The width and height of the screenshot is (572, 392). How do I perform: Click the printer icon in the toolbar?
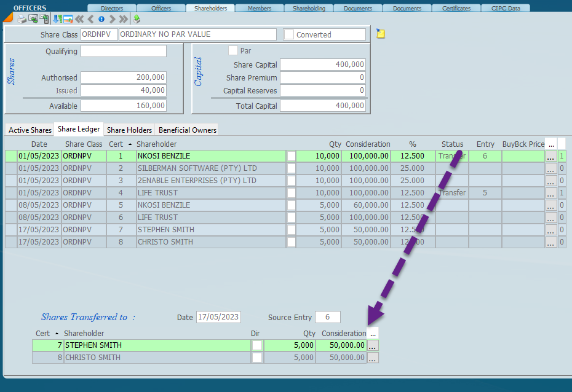pos(22,19)
